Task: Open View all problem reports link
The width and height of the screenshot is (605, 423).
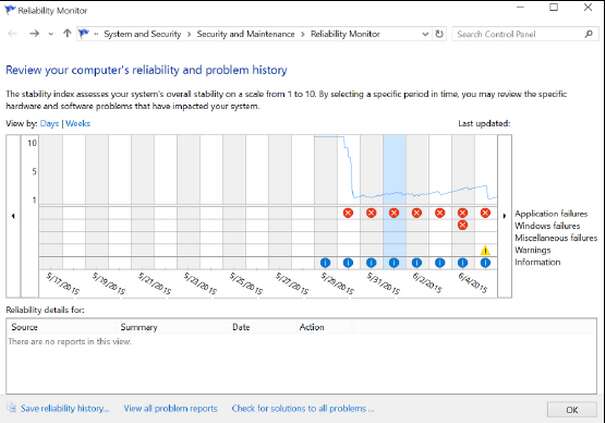Action: click(x=170, y=408)
